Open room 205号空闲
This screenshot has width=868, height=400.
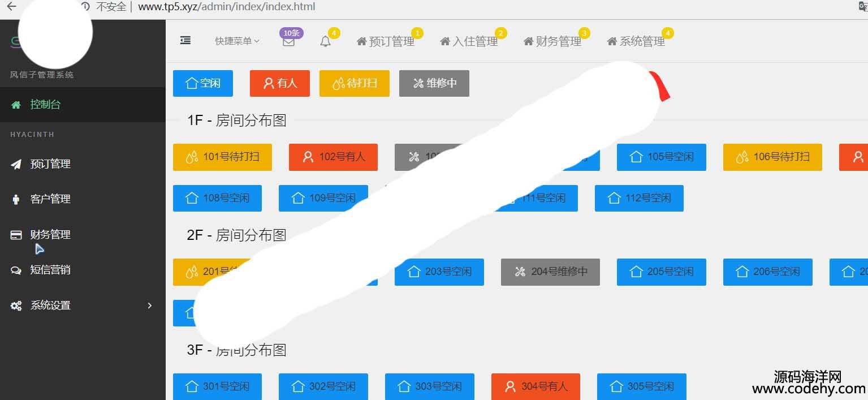point(662,272)
